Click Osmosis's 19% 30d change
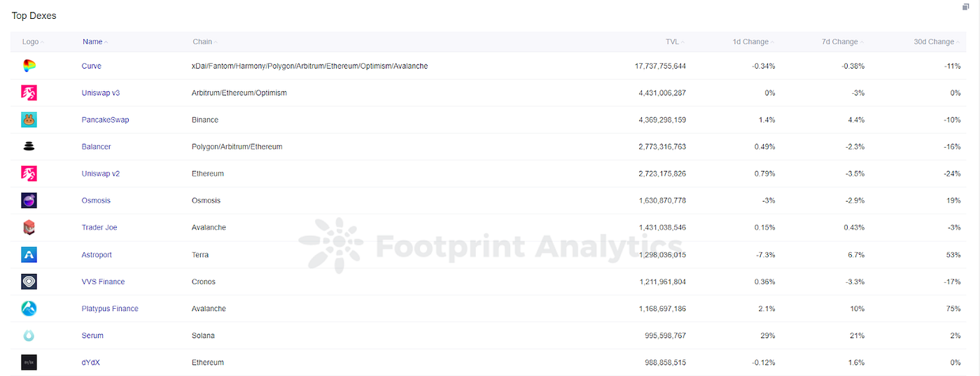Screen dimensions: 980x376 tap(953, 201)
